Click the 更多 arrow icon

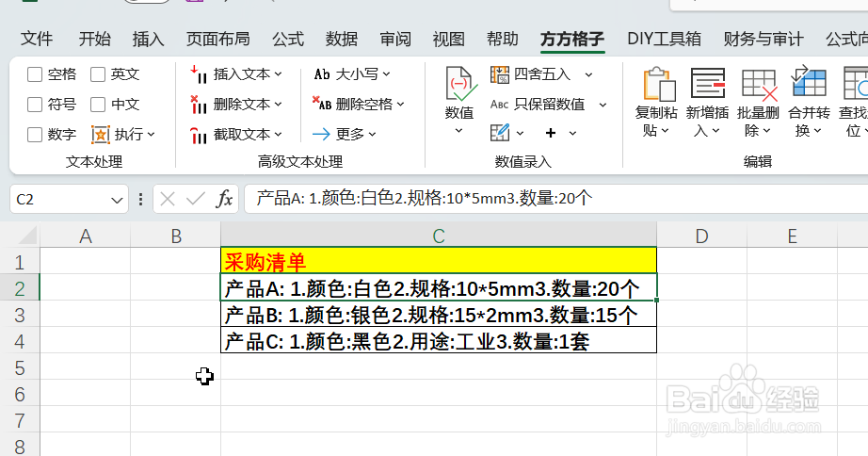[x=321, y=134]
